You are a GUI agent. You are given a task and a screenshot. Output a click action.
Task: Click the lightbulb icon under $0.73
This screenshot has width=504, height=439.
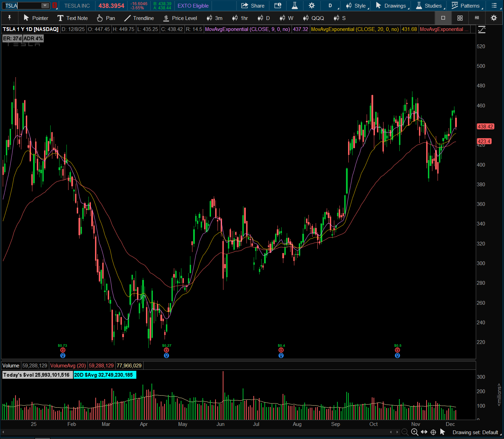coord(63,355)
